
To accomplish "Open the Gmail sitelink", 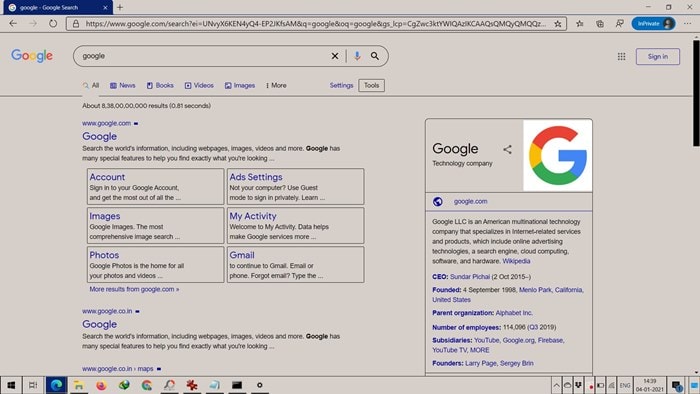I will 242,255.
